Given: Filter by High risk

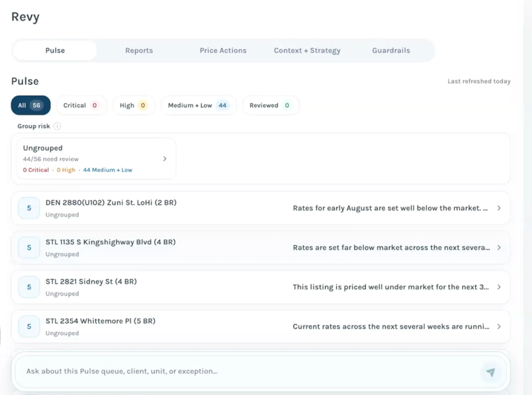Looking at the screenshot, I should (134, 105).
